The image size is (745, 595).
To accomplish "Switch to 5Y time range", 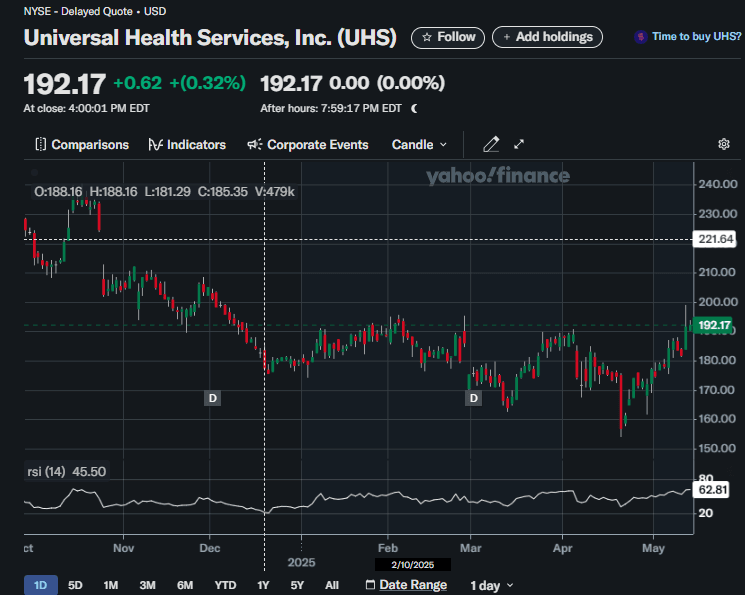I will [x=298, y=585].
